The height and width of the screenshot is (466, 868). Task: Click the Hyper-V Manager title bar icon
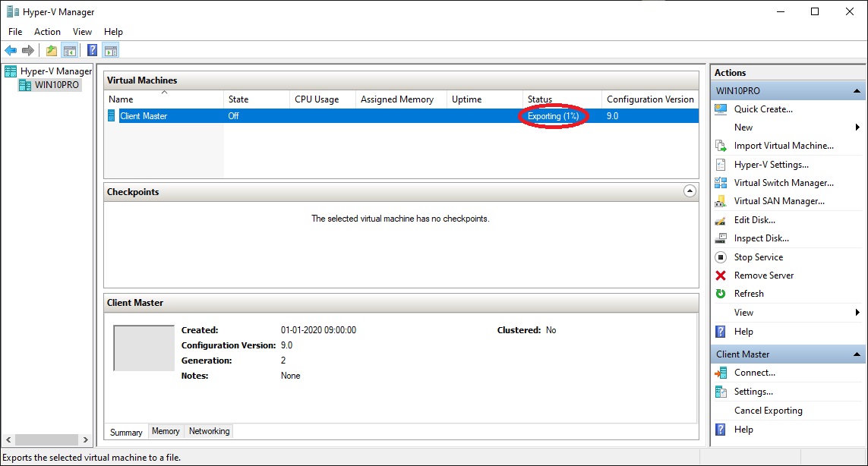pyautogui.click(x=12, y=11)
